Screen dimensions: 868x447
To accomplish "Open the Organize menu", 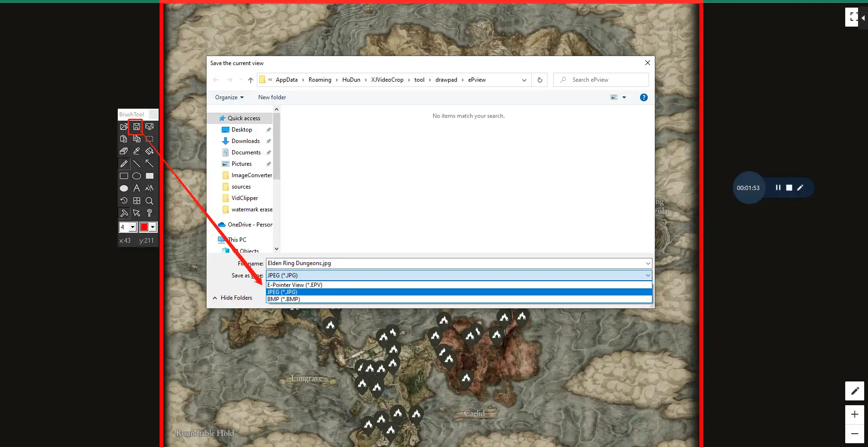I will 229,97.
